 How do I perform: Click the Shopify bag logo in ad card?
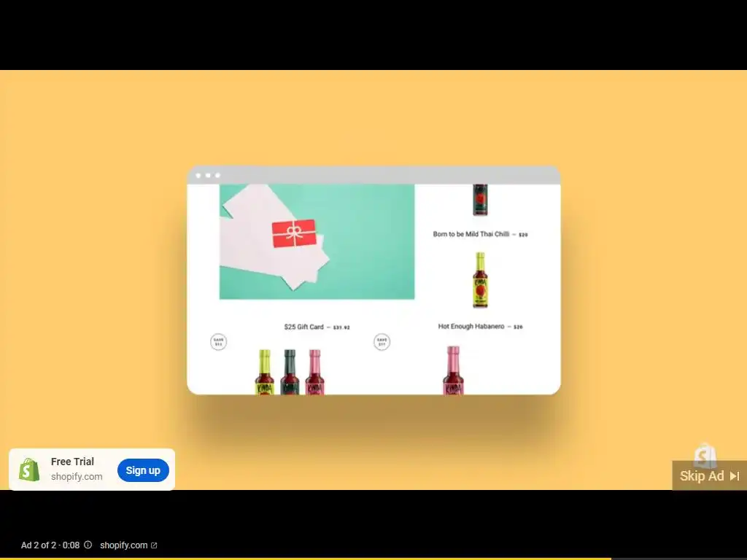[29, 470]
